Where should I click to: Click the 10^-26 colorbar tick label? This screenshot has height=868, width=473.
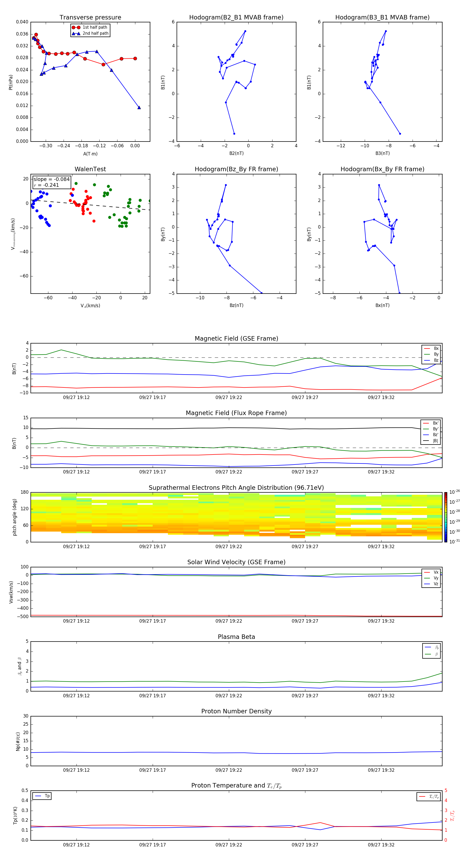point(455,492)
